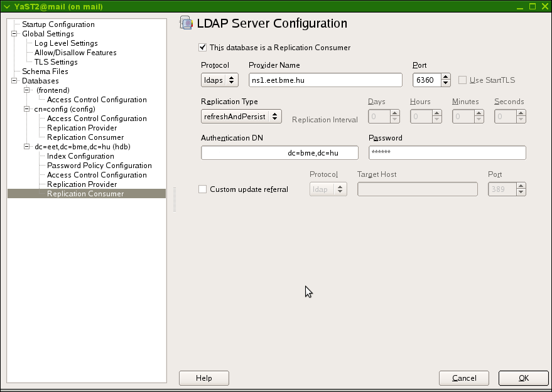Click the LDAP Server Configuration header icon
This screenshot has height=392, width=552.
187,23
